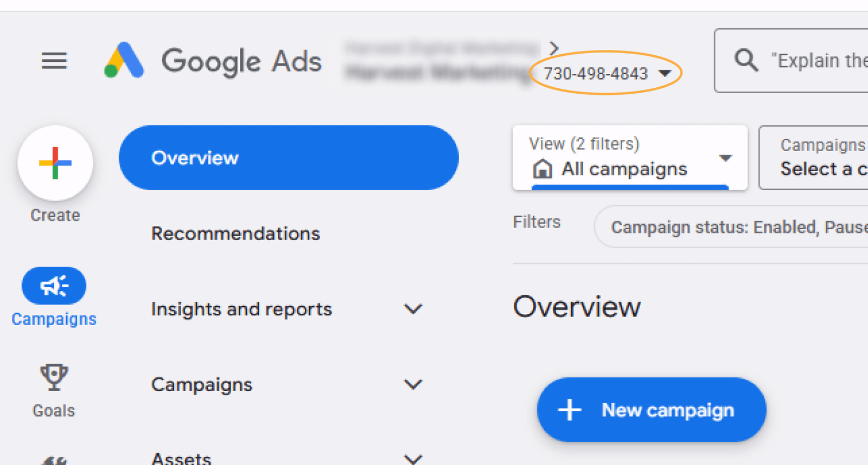This screenshot has height=465, width=868.
Task: Click the Overview page heading
Action: [577, 307]
